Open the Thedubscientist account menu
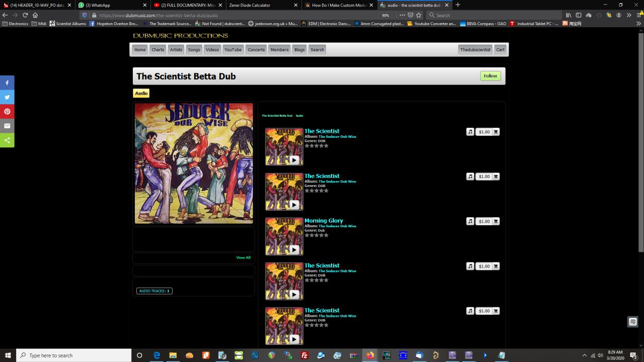Screen dimensions: 644x362 click(475, 50)
